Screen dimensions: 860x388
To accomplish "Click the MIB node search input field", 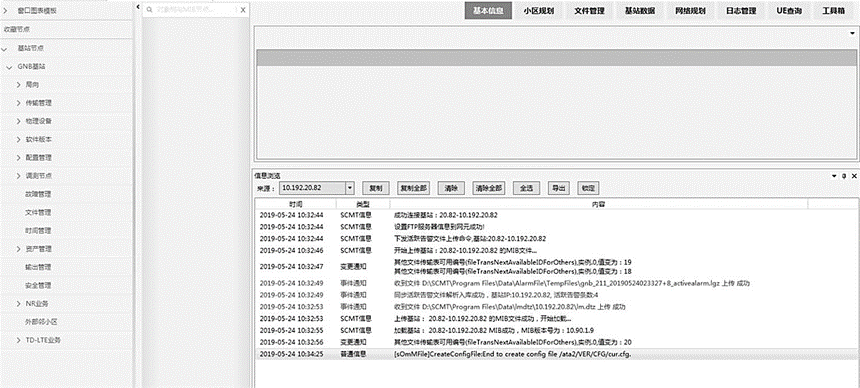I will coord(195,9).
